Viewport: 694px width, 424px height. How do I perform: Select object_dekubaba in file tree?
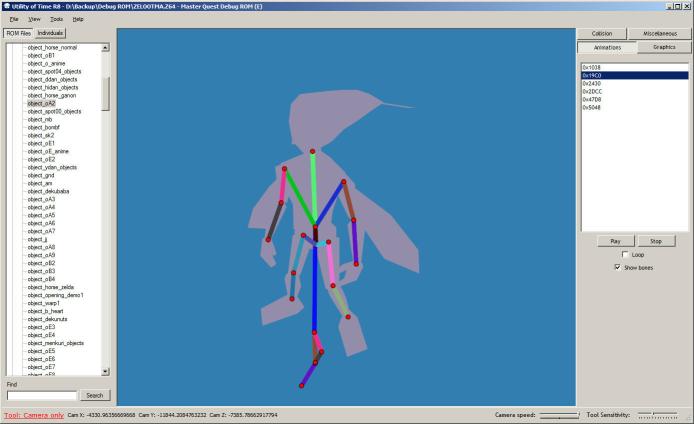click(x=48, y=191)
